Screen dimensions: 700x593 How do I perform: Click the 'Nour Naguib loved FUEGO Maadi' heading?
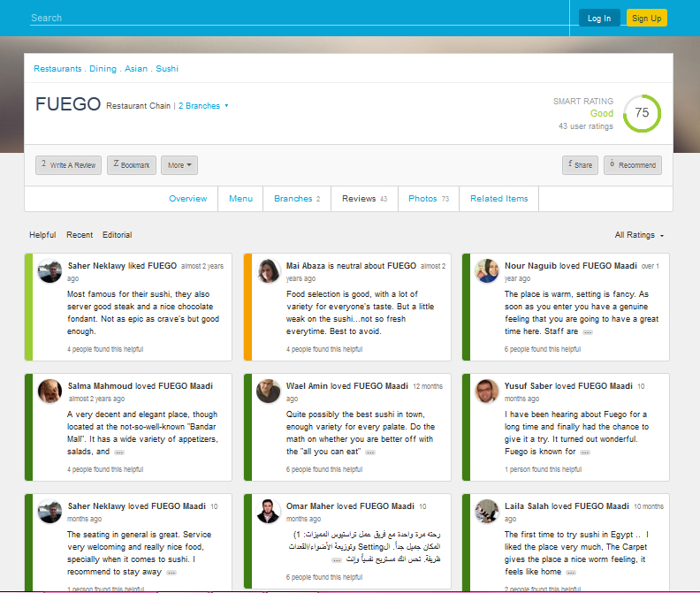571,266
